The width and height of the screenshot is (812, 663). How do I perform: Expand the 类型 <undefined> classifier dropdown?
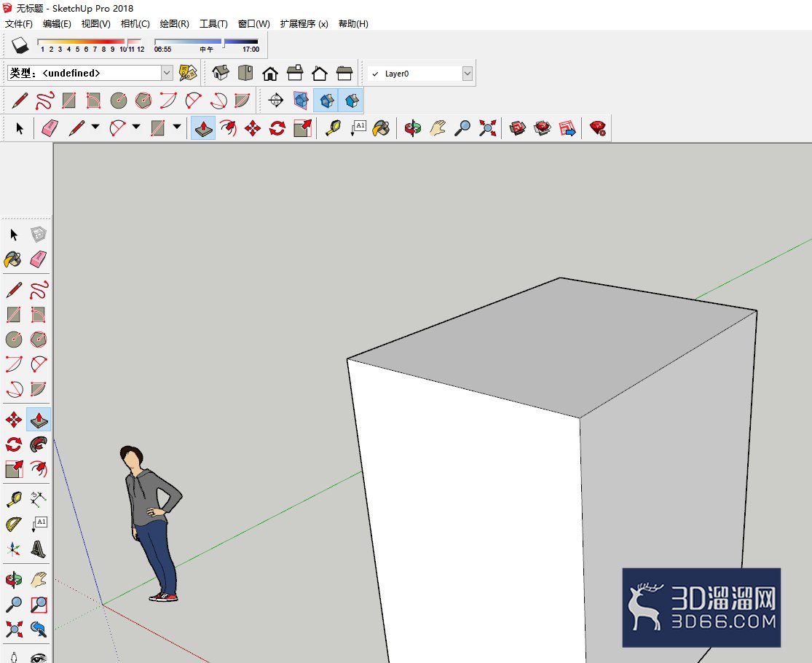point(167,73)
